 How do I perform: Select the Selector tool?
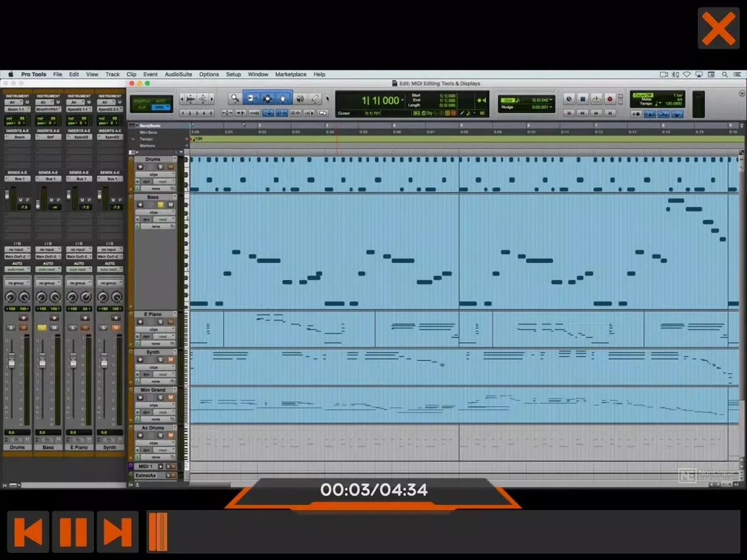pyautogui.click(x=267, y=99)
